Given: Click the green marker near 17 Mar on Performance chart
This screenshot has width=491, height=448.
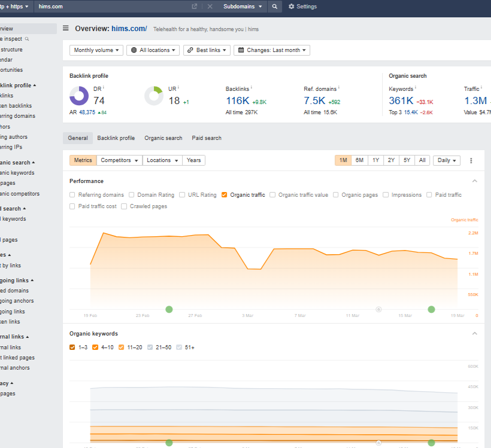Looking at the screenshot, I should coord(431,309).
